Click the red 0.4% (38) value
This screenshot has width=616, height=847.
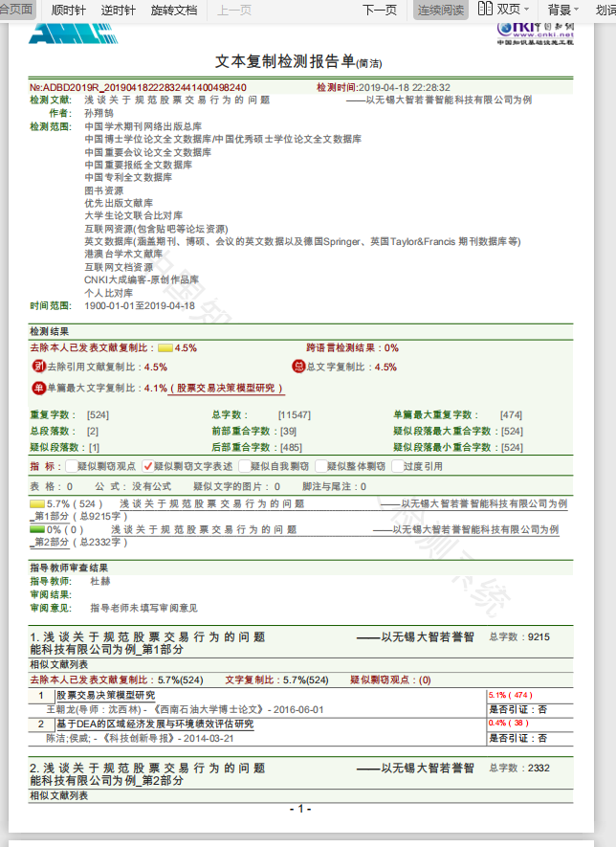(x=509, y=723)
